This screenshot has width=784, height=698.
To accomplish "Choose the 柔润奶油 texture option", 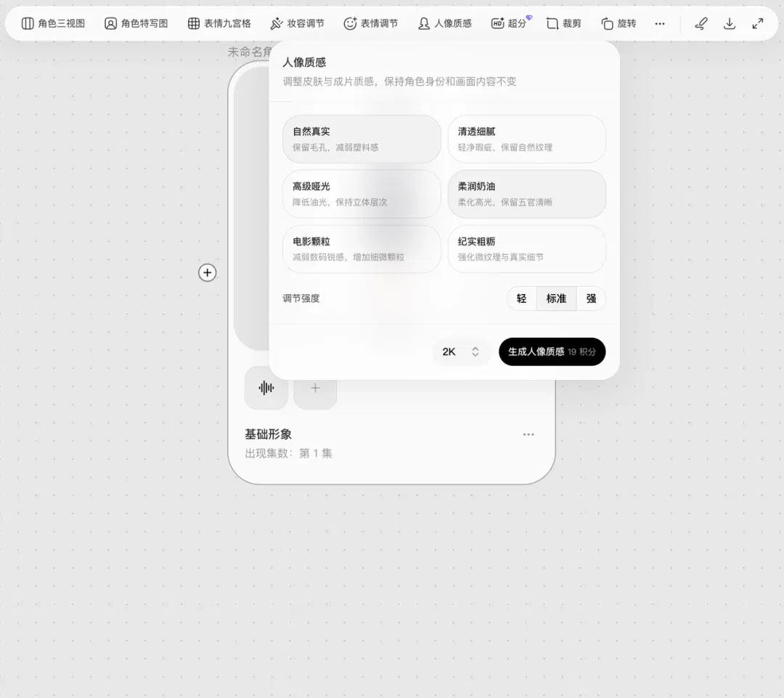I will tap(527, 194).
